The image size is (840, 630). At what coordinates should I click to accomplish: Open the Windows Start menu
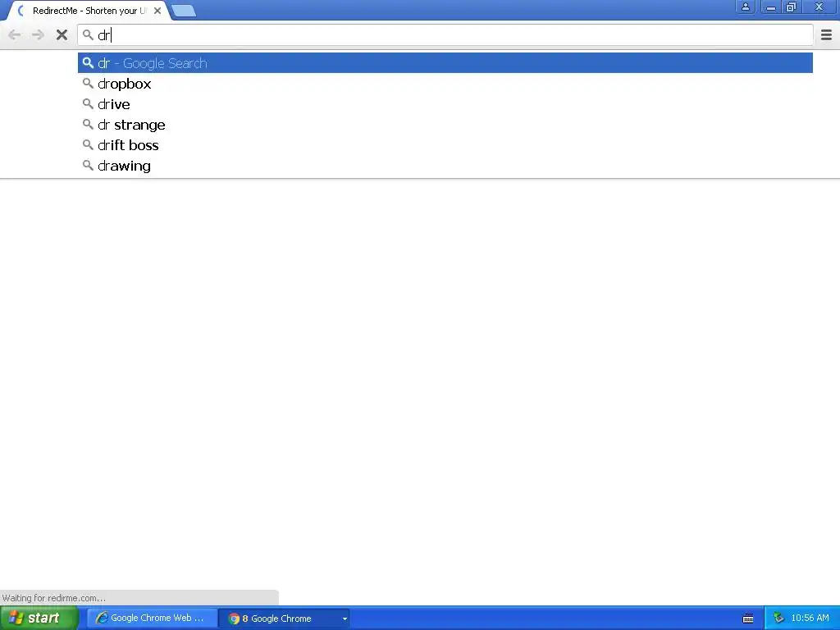tap(39, 619)
